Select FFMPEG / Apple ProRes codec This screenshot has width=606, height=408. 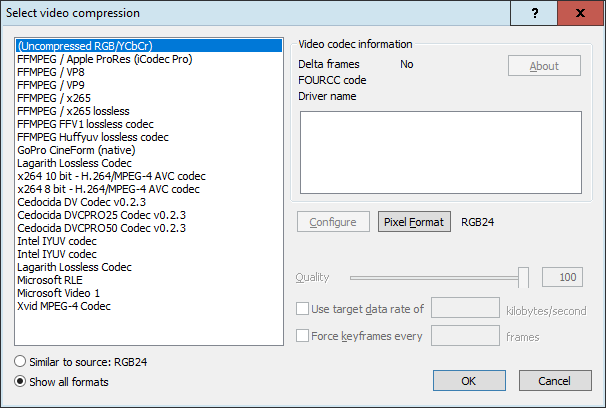tap(118, 59)
